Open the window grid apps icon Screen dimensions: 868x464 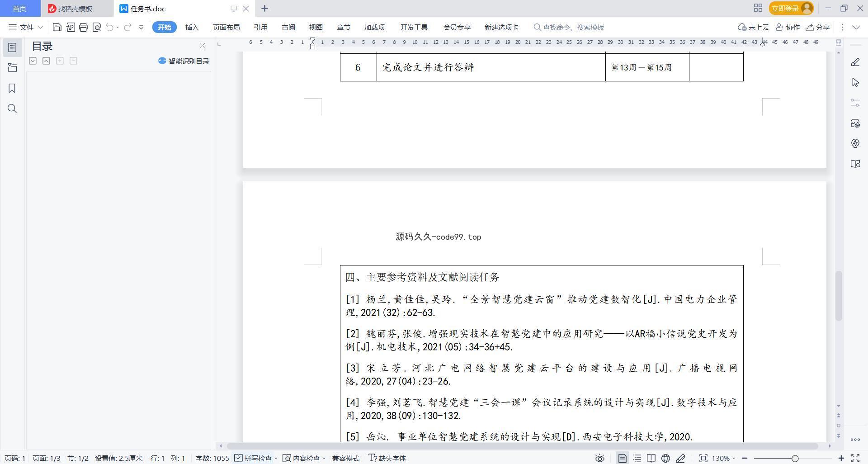pos(758,8)
